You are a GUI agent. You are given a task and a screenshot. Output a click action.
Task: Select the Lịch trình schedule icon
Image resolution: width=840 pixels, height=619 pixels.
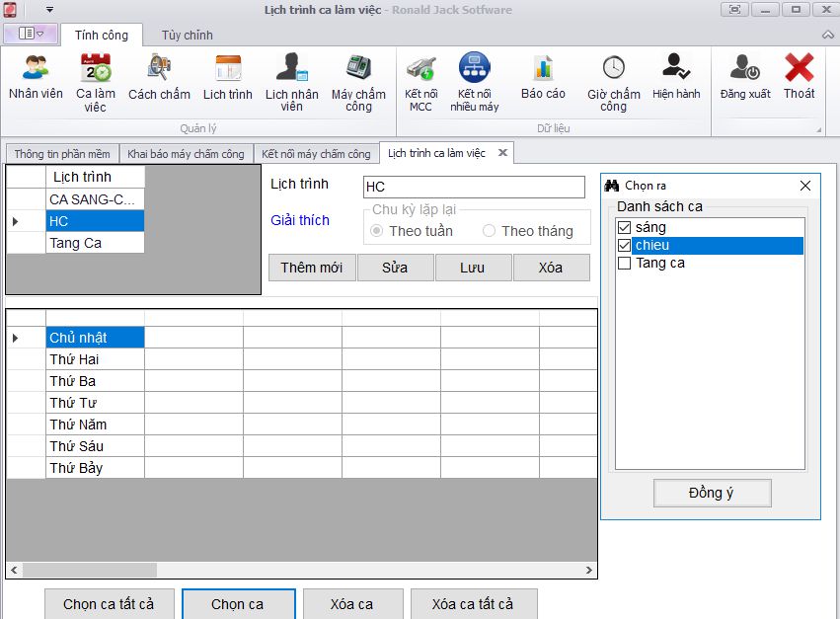click(x=228, y=69)
